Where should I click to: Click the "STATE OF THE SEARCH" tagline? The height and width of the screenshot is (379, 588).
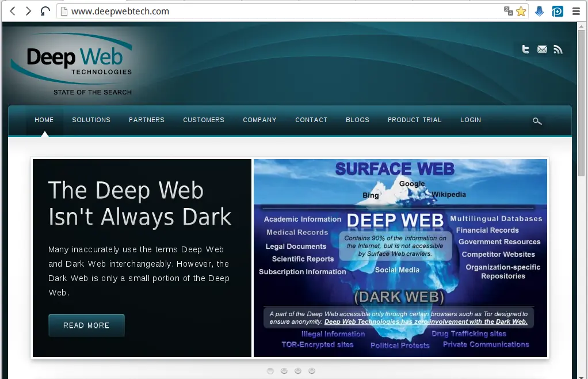tap(93, 92)
